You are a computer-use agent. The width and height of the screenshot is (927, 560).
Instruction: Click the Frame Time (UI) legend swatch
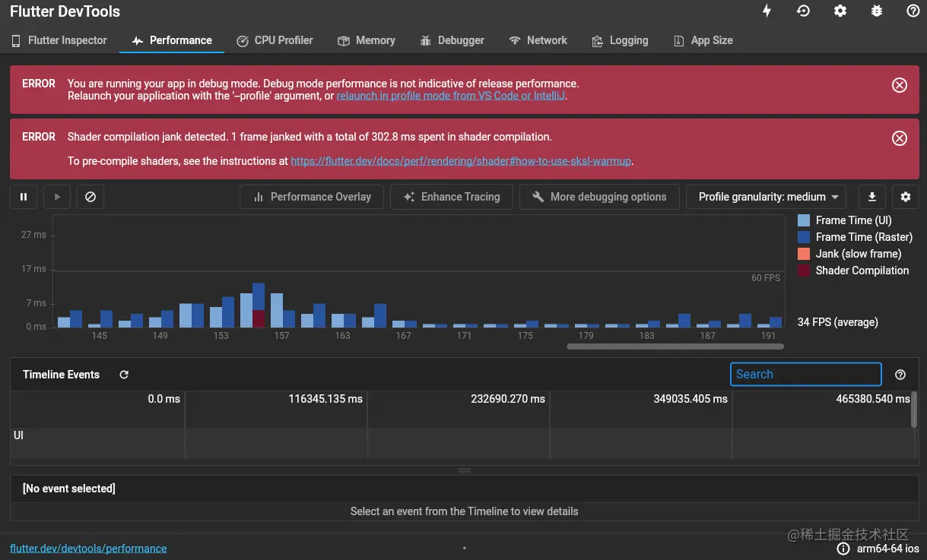point(804,220)
